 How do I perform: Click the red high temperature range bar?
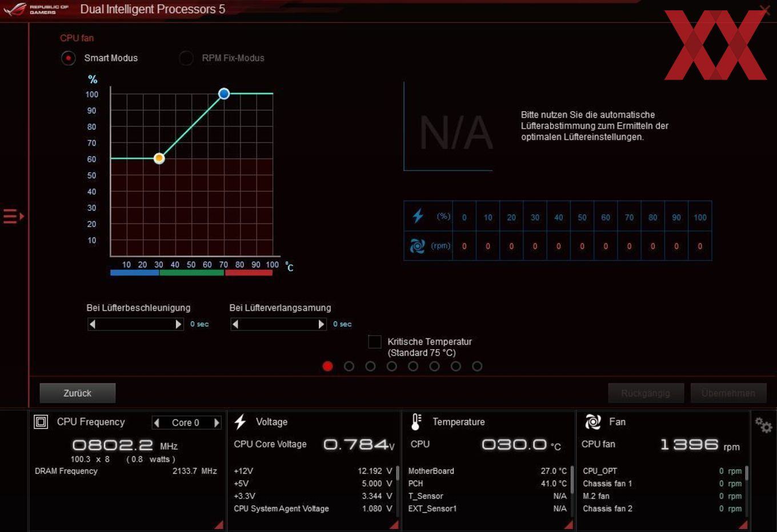(249, 273)
